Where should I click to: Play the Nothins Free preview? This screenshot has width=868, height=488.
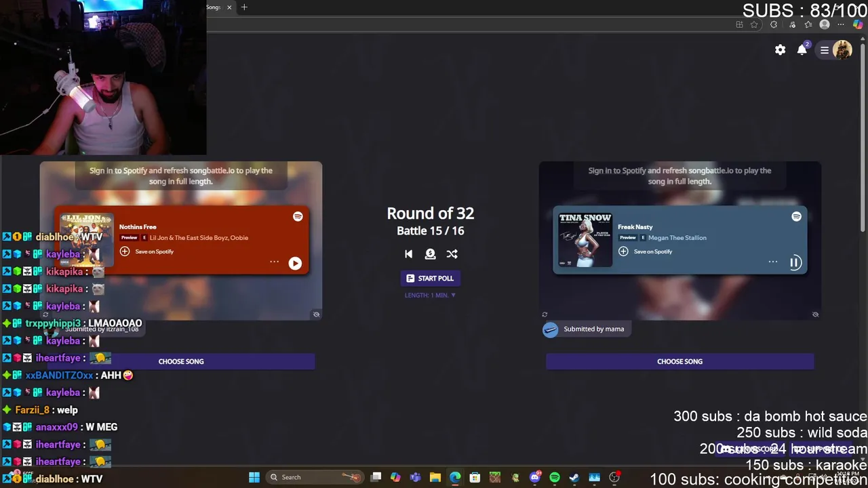click(x=295, y=264)
